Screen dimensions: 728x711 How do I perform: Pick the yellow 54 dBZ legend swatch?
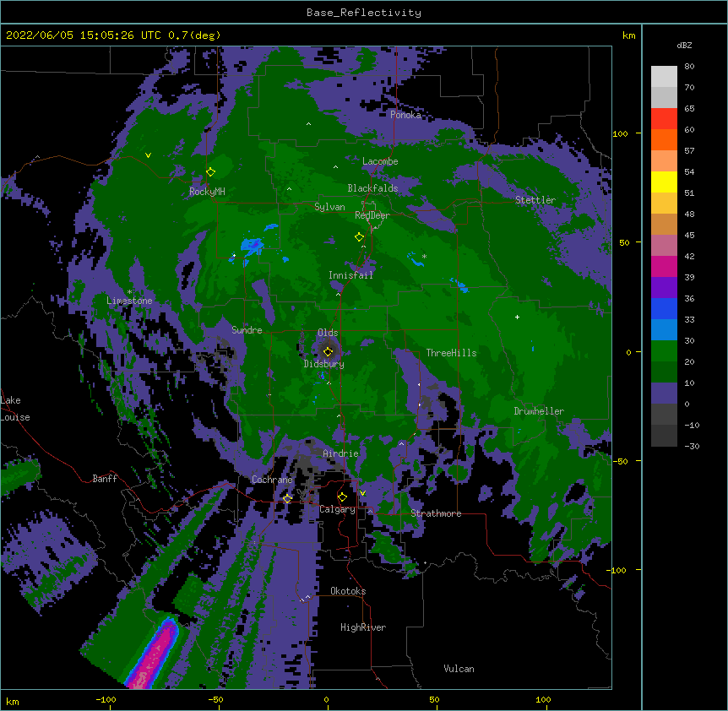(x=664, y=182)
